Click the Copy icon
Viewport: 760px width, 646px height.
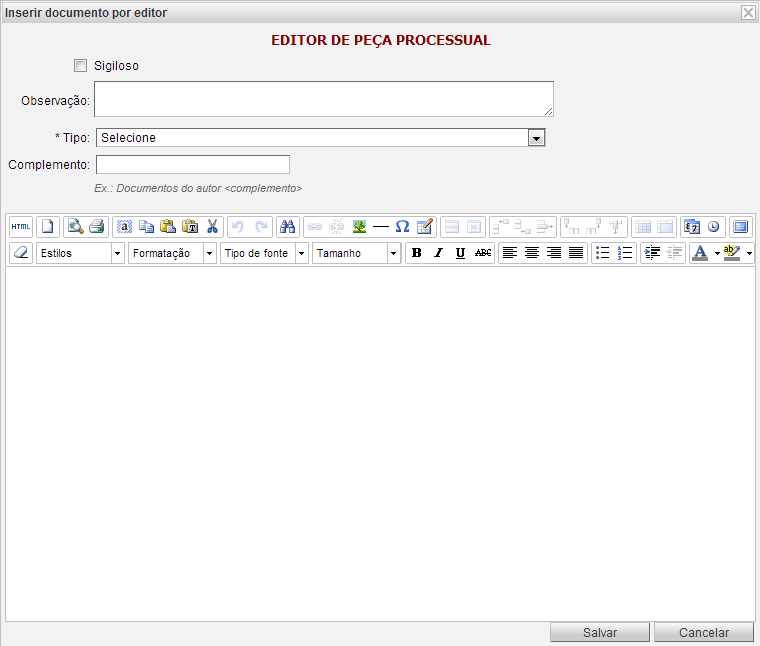coord(146,226)
